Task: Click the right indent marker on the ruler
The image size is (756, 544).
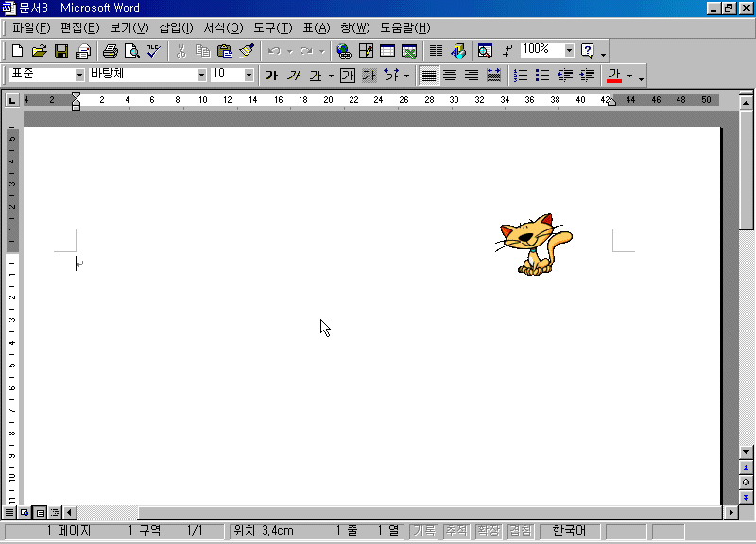Action: tap(611, 101)
